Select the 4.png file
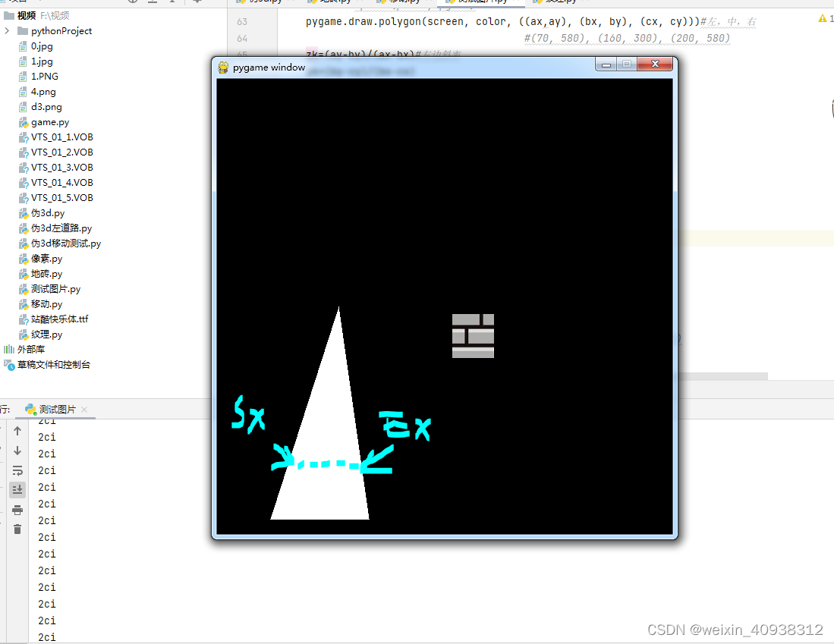This screenshot has width=834, height=644. click(x=37, y=92)
